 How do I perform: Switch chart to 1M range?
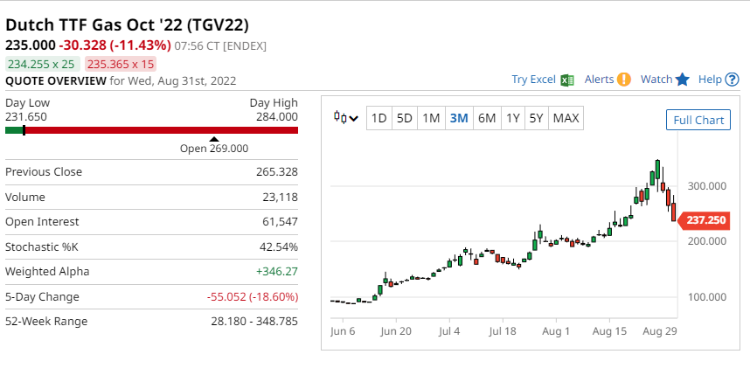tap(431, 118)
